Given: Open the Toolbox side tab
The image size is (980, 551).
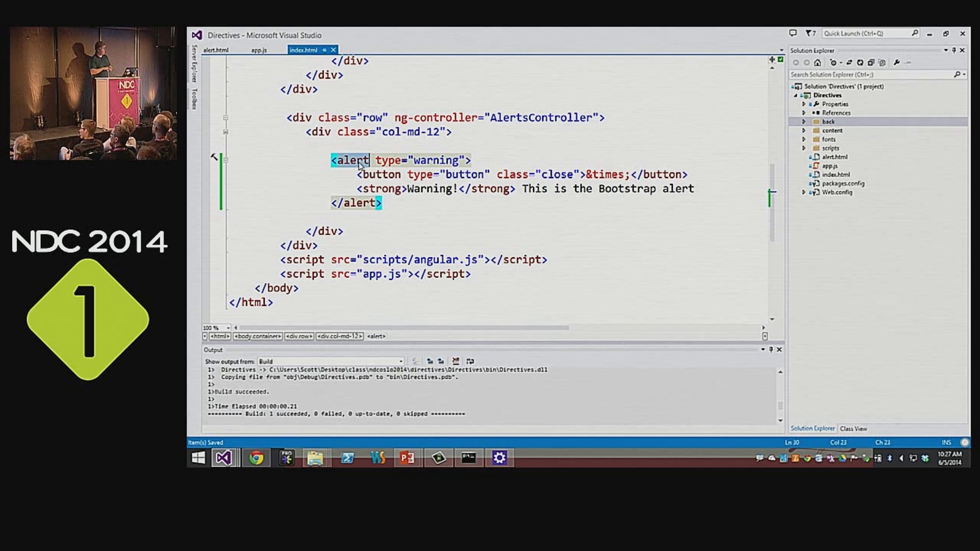Looking at the screenshot, I should (194, 99).
